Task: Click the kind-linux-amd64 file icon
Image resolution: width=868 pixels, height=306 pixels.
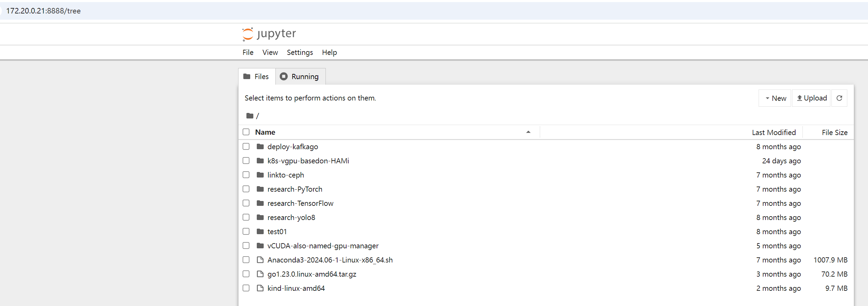Action: [x=260, y=288]
